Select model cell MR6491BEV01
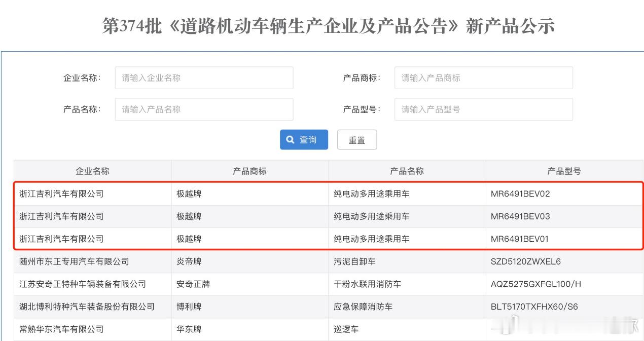644x341 pixels. click(x=520, y=239)
